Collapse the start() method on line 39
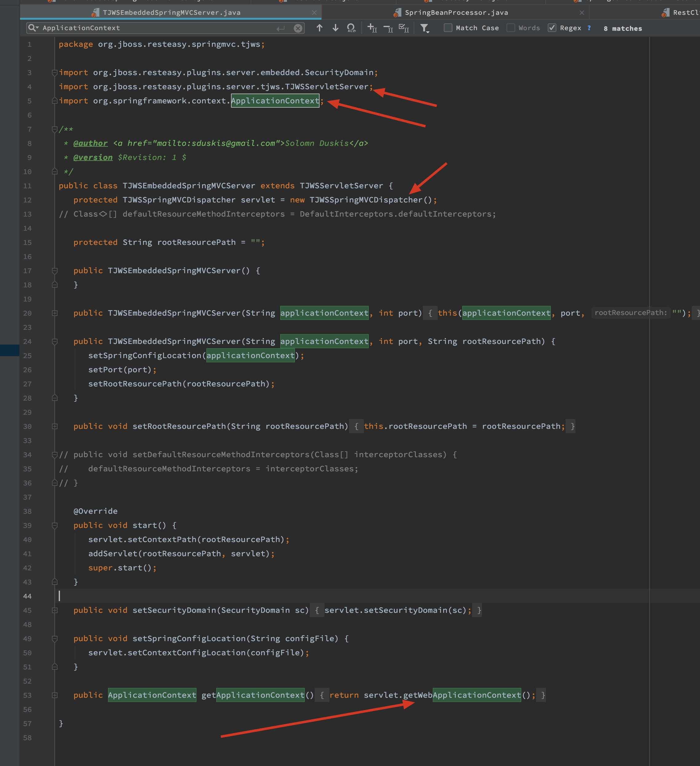The width and height of the screenshot is (700, 766). [55, 525]
